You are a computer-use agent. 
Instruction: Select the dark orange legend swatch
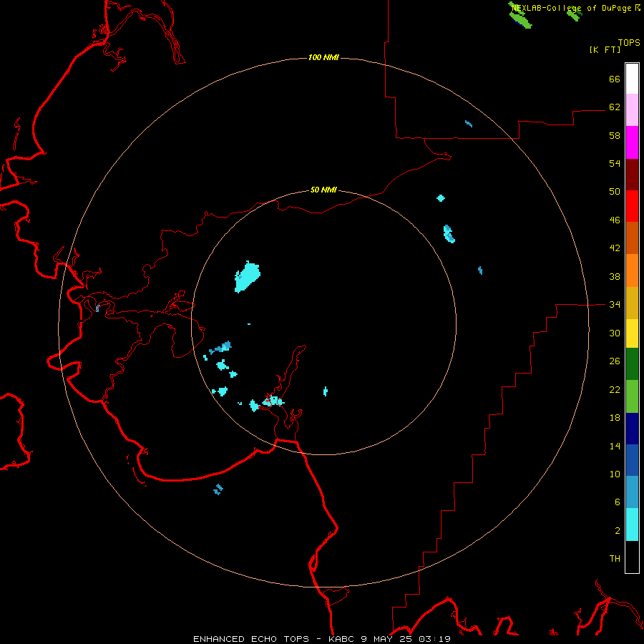[x=632, y=238]
